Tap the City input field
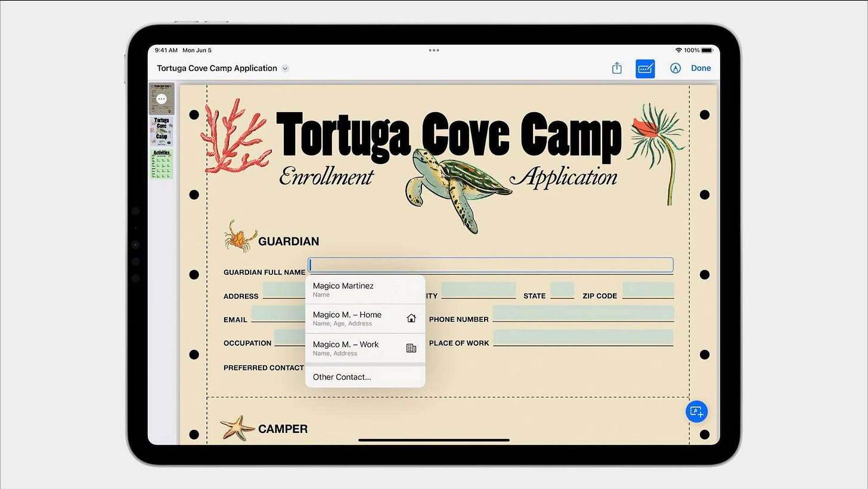868x489 pixels. click(x=479, y=290)
